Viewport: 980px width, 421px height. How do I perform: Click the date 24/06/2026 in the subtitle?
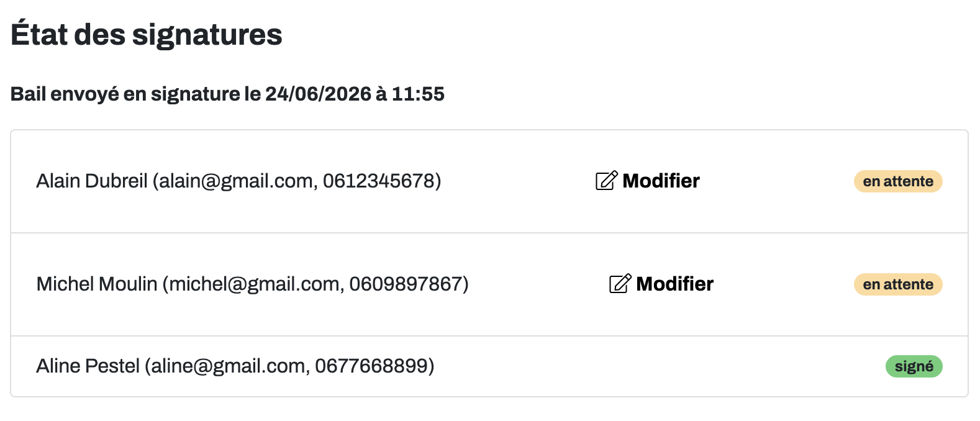coord(318,94)
